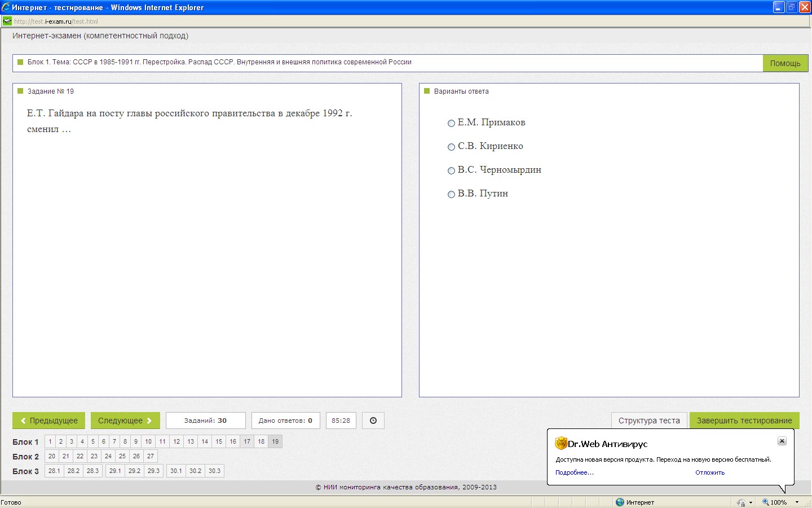Open Структура теста
812x508 pixels.
649,421
